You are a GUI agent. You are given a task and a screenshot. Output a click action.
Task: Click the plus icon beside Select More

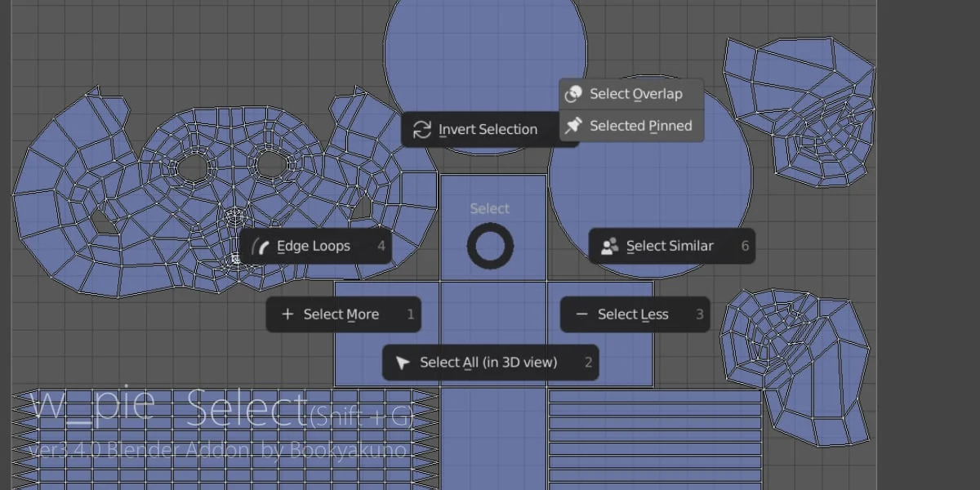click(x=287, y=314)
